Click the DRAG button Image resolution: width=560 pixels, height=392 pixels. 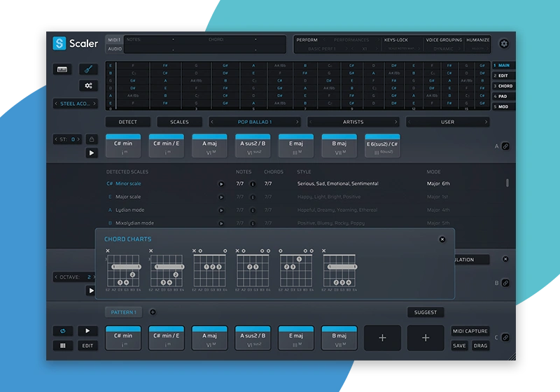(480, 346)
